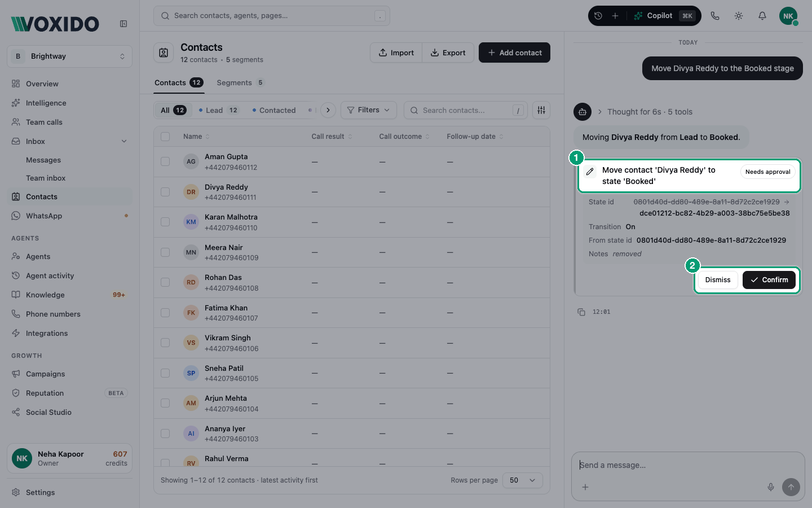Image resolution: width=812 pixels, height=508 pixels.
Task: Collapse the Inbox section chevron
Action: point(124,141)
